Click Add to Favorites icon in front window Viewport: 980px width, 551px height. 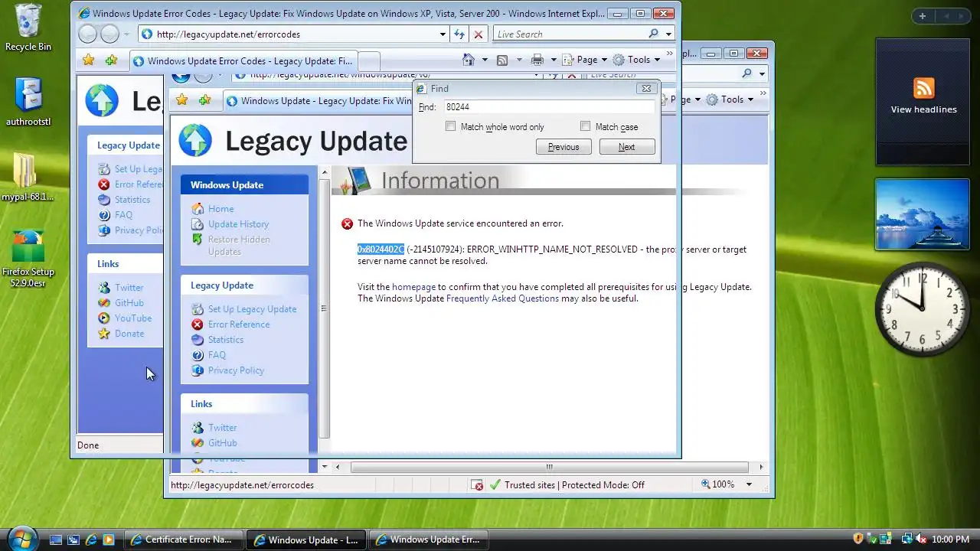pyautogui.click(x=112, y=60)
